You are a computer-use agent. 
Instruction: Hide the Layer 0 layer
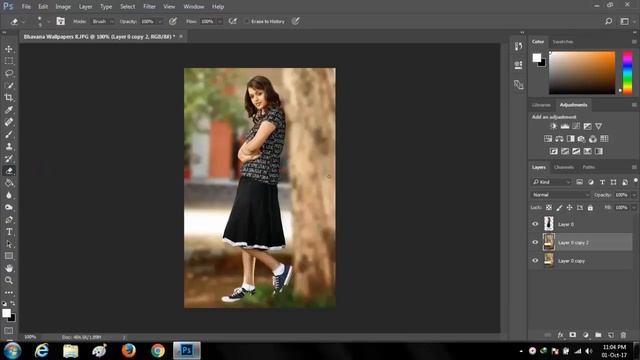(535, 224)
